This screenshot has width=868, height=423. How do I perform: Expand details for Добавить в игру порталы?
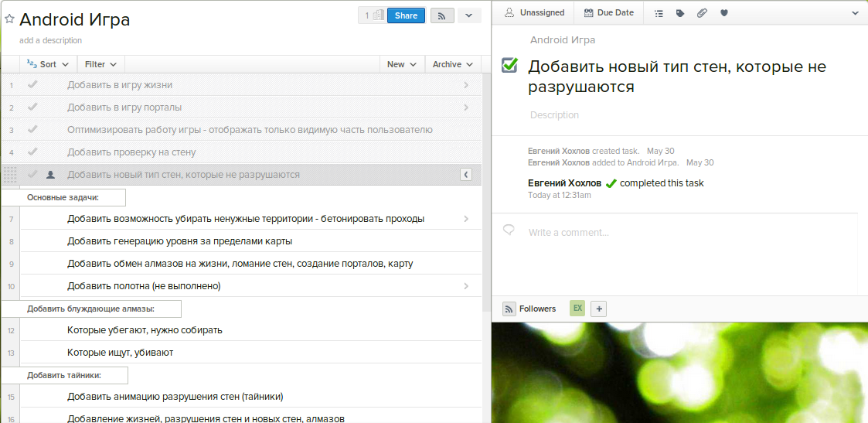click(x=466, y=107)
